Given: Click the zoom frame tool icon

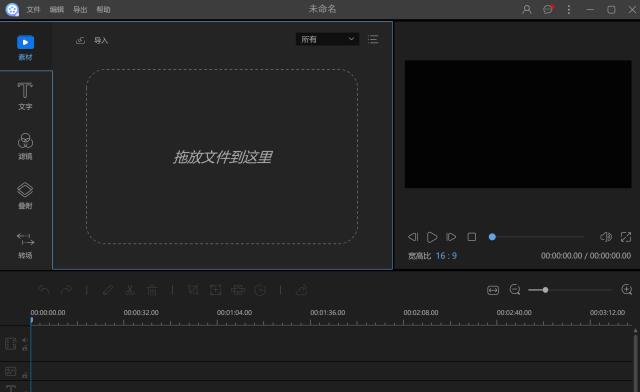Looking at the screenshot, I should (x=216, y=290).
